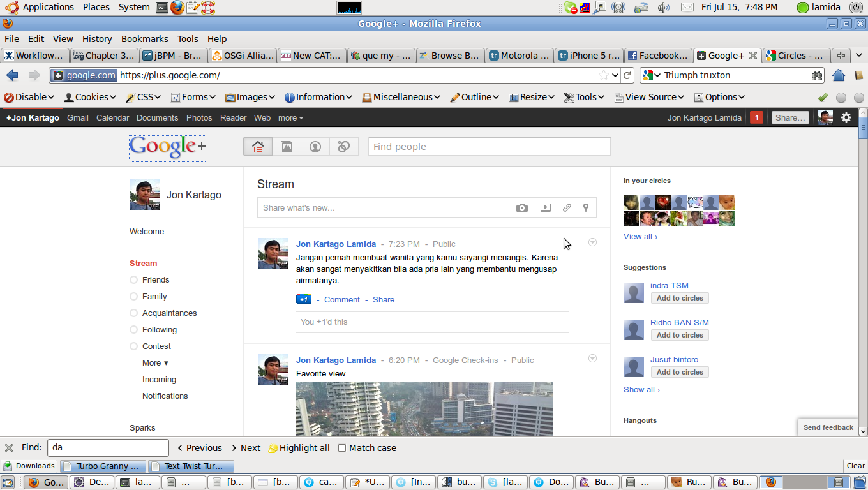Click the +1 button on the 7:23 PM post
This screenshot has width=868, height=490.
(x=303, y=299)
